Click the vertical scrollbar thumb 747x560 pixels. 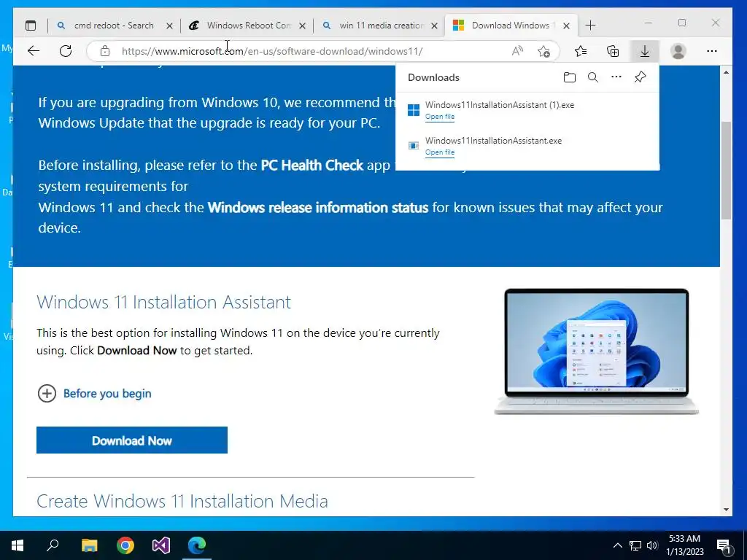tap(726, 170)
